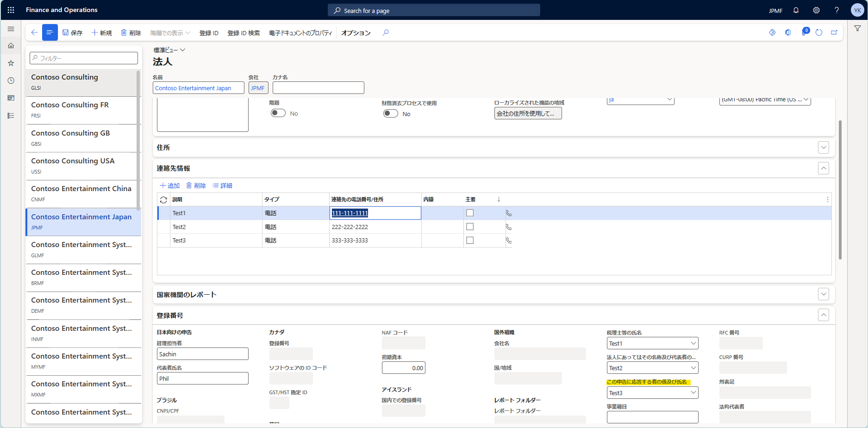Image resolution: width=868 pixels, height=428 pixels.
Task: Open the notifications bell
Action: click(796, 10)
